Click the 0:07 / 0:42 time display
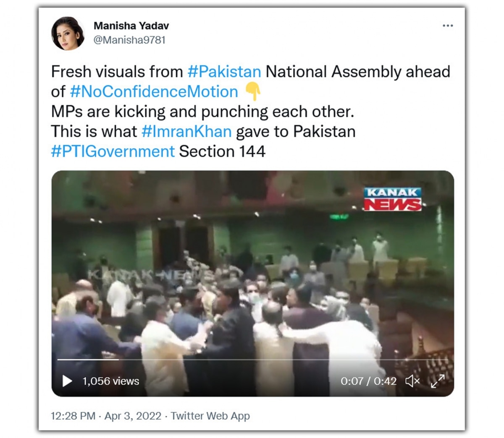504x438 pixels. 368,381
